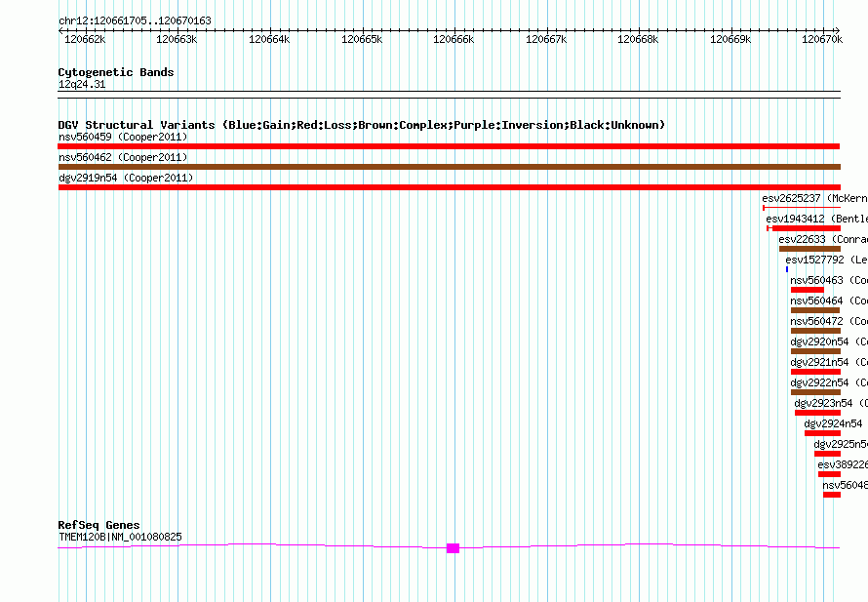Click the 120666k ruler position
Screen dimensions: 868x602
pyautogui.click(x=454, y=39)
